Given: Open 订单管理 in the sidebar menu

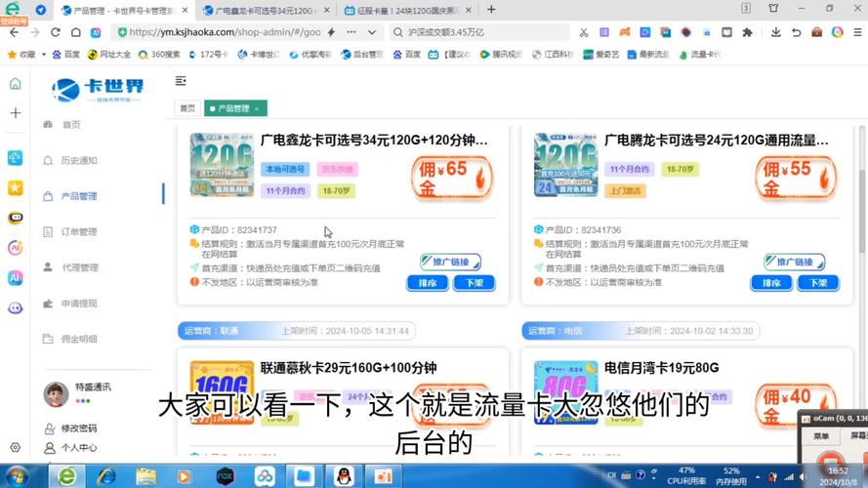Looking at the screenshot, I should [x=79, y=232].
